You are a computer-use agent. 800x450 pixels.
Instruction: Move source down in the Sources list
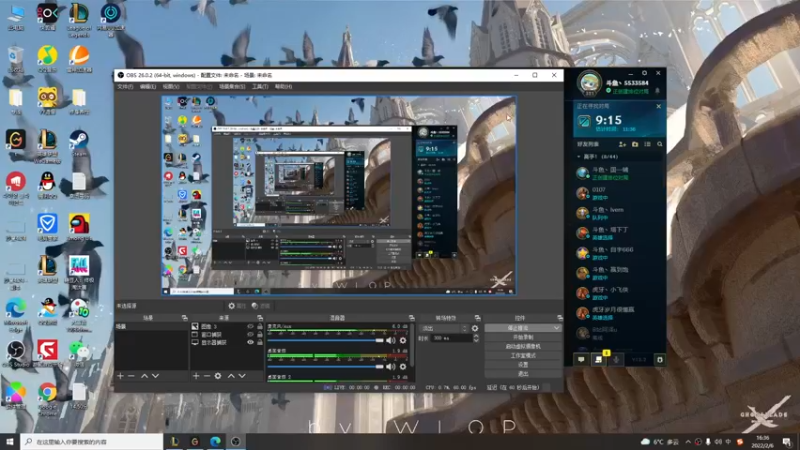(x=242, y=376)
